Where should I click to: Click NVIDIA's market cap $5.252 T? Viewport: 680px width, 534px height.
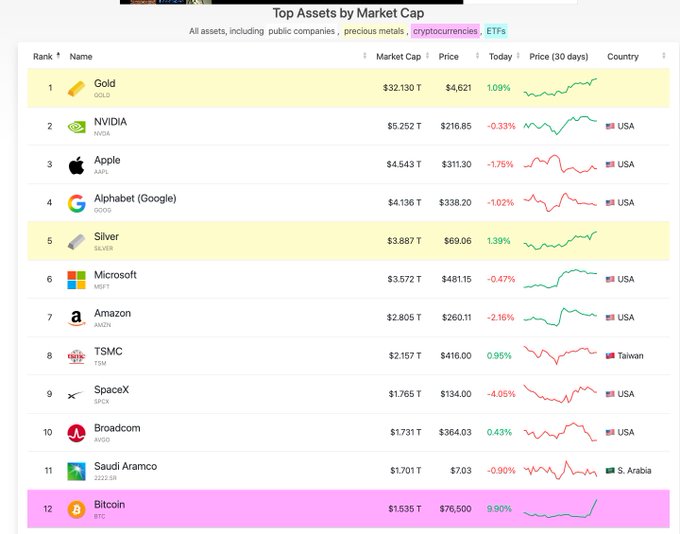pyautogui.click(x=404, y=126)
